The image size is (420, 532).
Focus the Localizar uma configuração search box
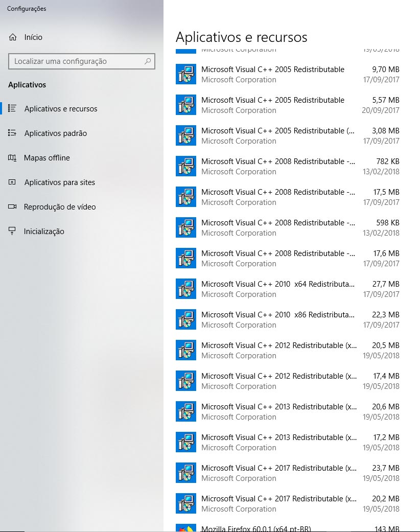(81, 61)
